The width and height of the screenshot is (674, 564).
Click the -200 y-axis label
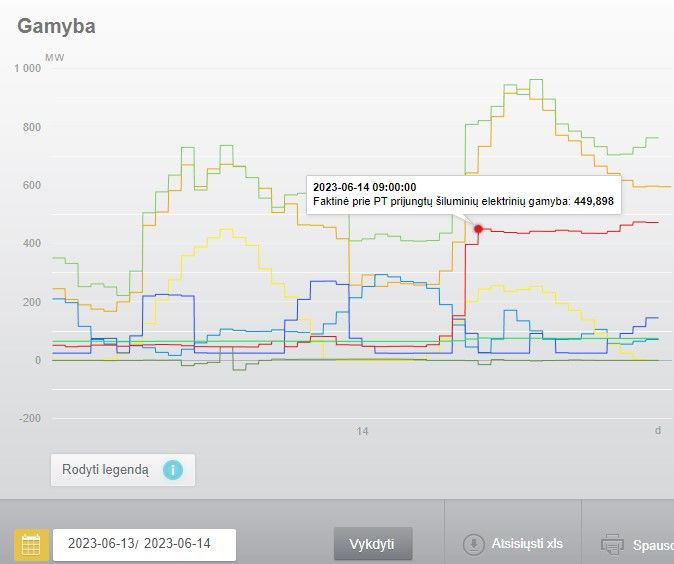(x=28, y=418)
